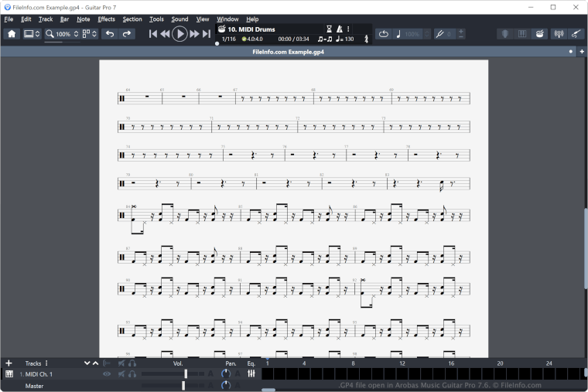Adjust the MIDI Ch. 1 pan knob
This screenshot has width=588, height=392.
(225, 374)
